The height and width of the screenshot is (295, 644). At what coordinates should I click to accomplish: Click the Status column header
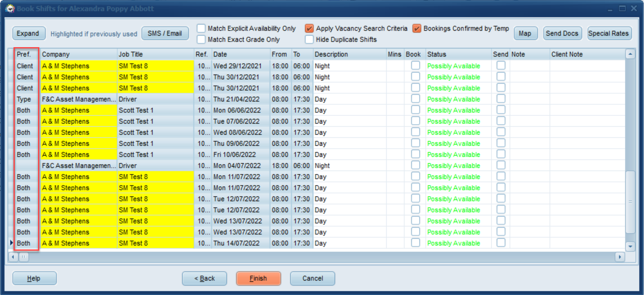(458, 54)
